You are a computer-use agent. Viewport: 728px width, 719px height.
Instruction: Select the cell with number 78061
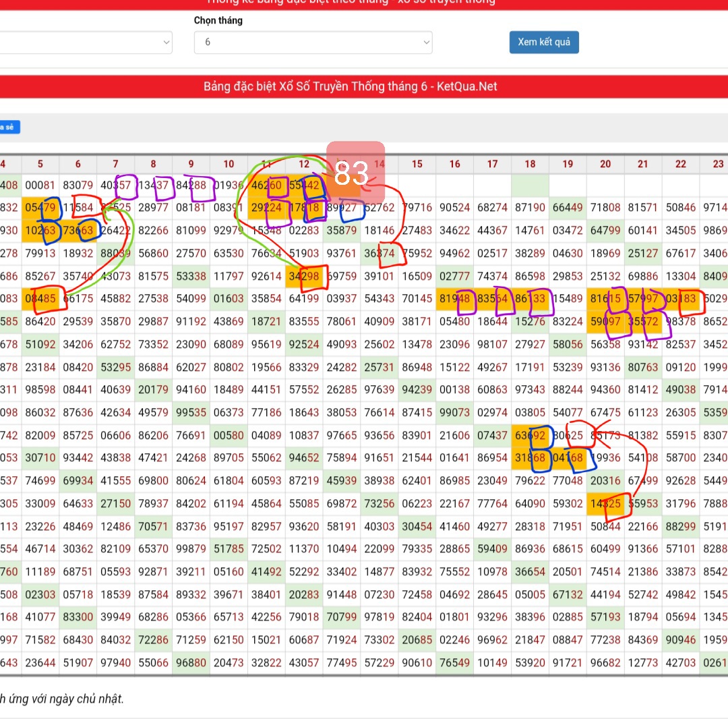click(341, 322)
